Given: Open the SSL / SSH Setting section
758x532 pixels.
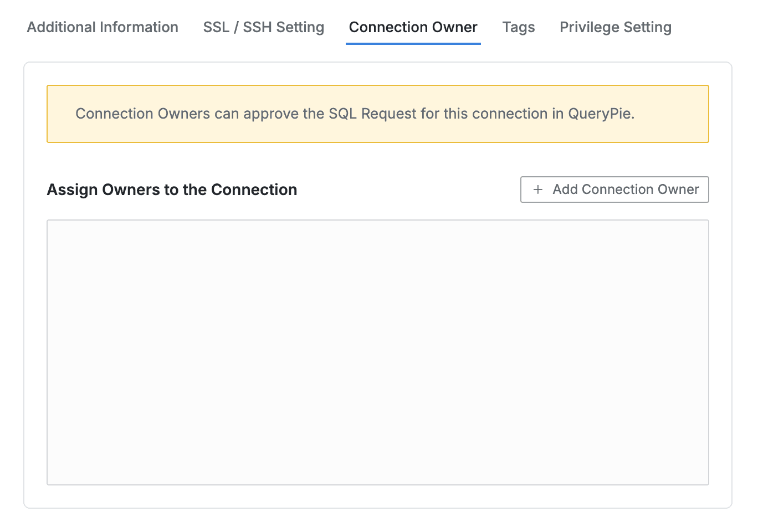Looking at the screenshot, I should [x=264, y=27].
